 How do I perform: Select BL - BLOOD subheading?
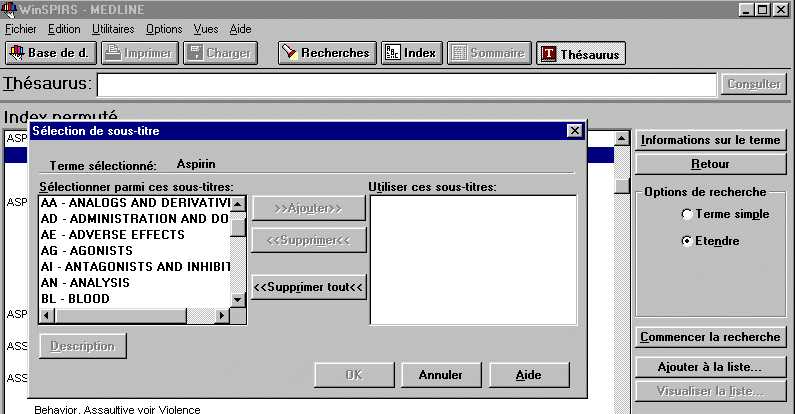pos(135,299)
